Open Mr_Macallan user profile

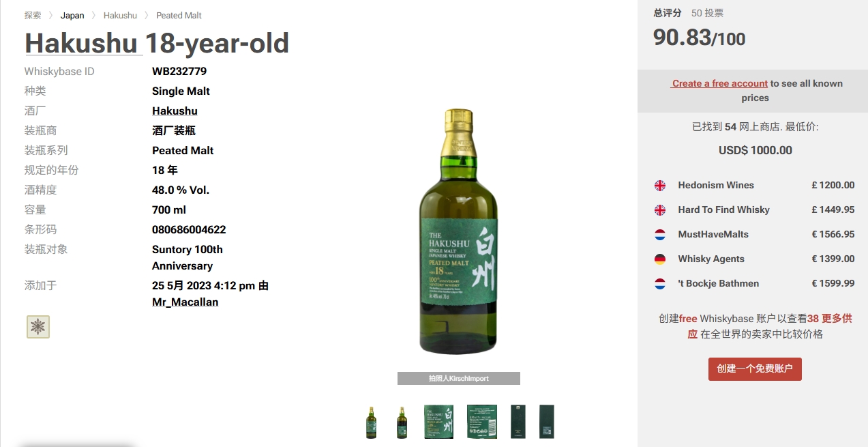pyautogui.click(x=185, y=302)
